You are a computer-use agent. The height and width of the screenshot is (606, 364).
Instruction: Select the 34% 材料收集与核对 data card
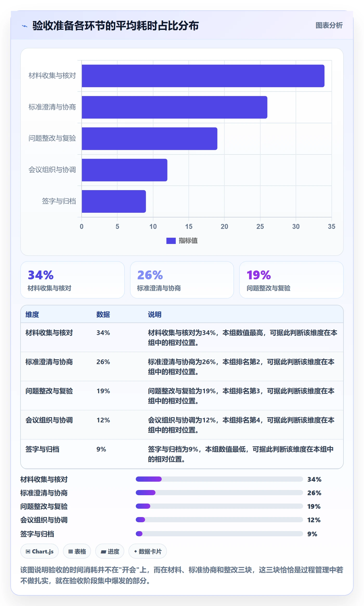(x=73, y=280)
